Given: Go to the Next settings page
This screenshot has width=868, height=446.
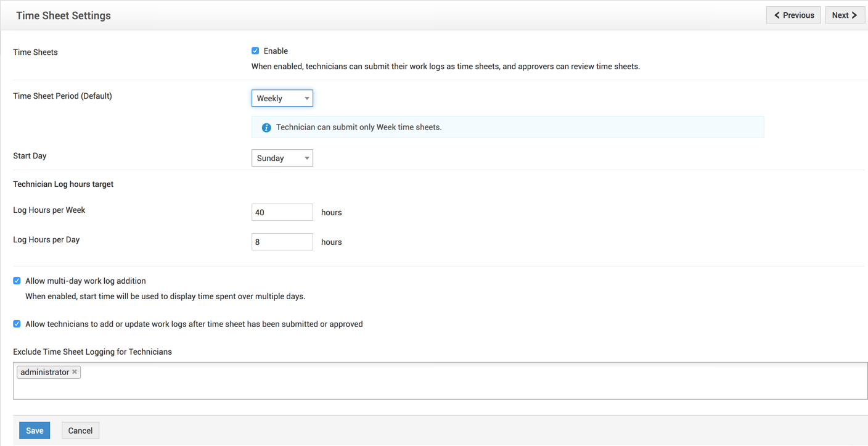Looking at the screenshot, I should (844, 15).
